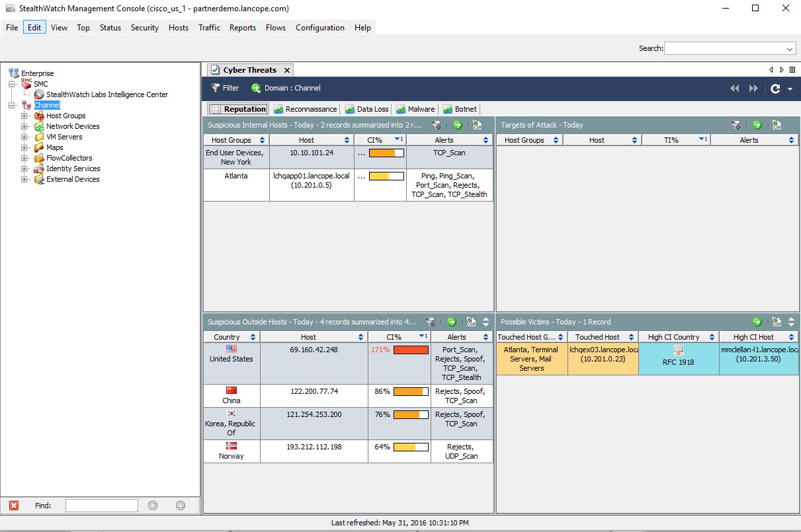This screenshot has width=801, height=532.
Task: Select the Reputation tab
Action: [x=238, y=109]
